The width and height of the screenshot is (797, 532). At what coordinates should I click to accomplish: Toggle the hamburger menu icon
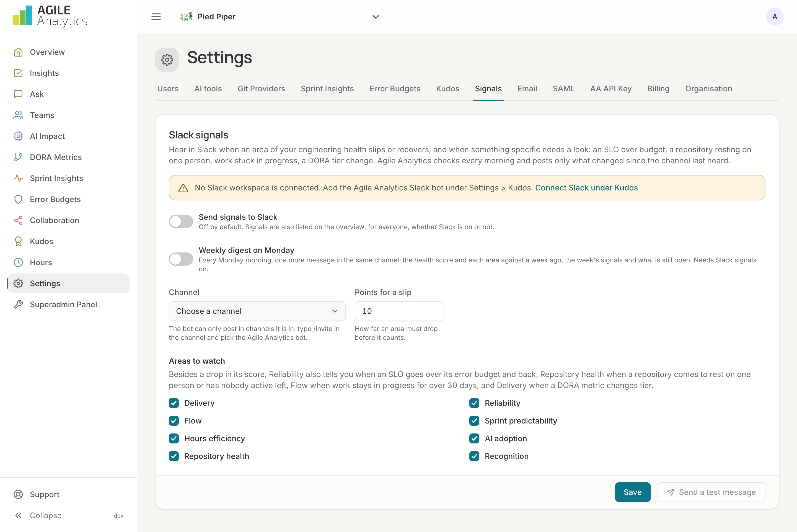point(156,17)
